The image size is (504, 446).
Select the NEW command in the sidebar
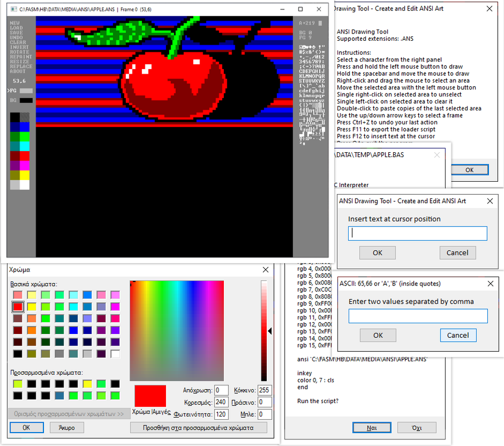pyautogui.click(x=14, y=24)
